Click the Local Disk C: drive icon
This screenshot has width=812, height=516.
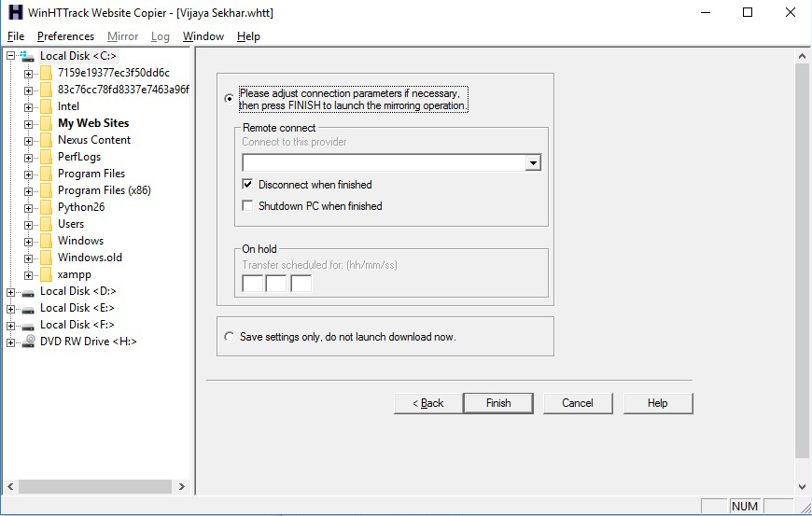point(29,56)
